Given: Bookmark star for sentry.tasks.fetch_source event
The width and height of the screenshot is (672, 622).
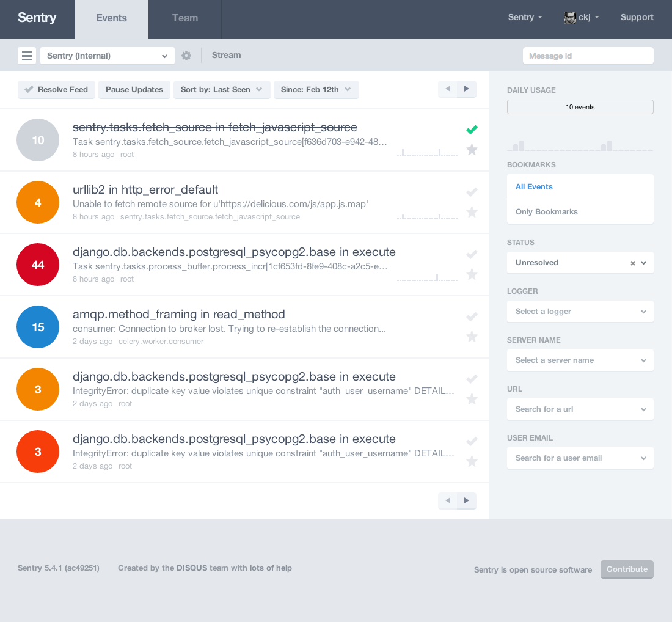Looking at the screenshot, I should click(472, 150).
